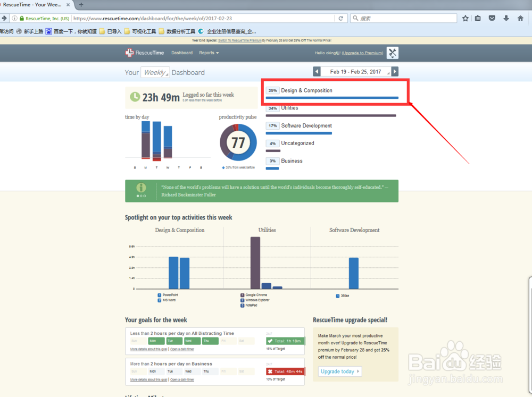Click the Design & Composition 35% bar
Screen dimensions: 532x397
(x=332, y=98)
